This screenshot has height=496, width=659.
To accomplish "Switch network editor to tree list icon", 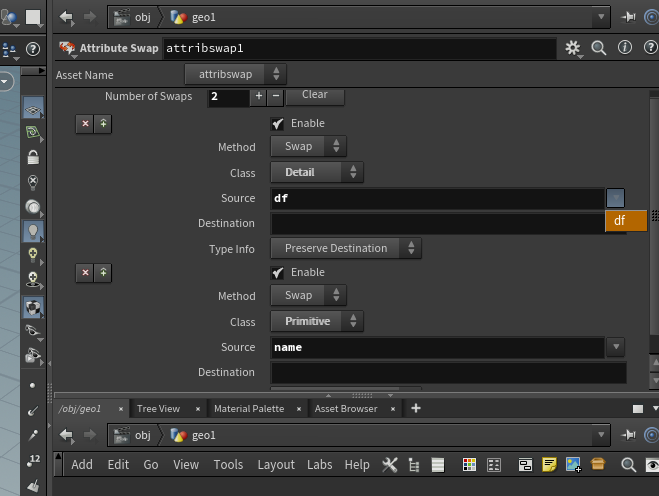I will [x=414, y=465].
